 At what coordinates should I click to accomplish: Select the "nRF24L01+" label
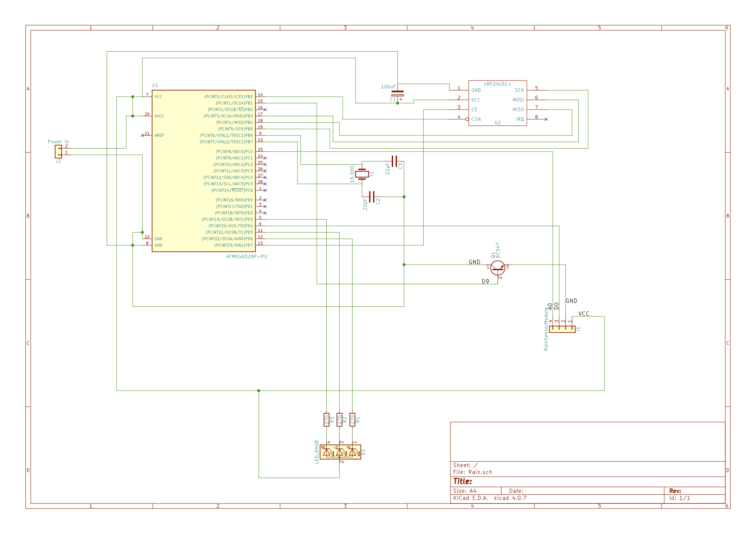pos(497,84)
